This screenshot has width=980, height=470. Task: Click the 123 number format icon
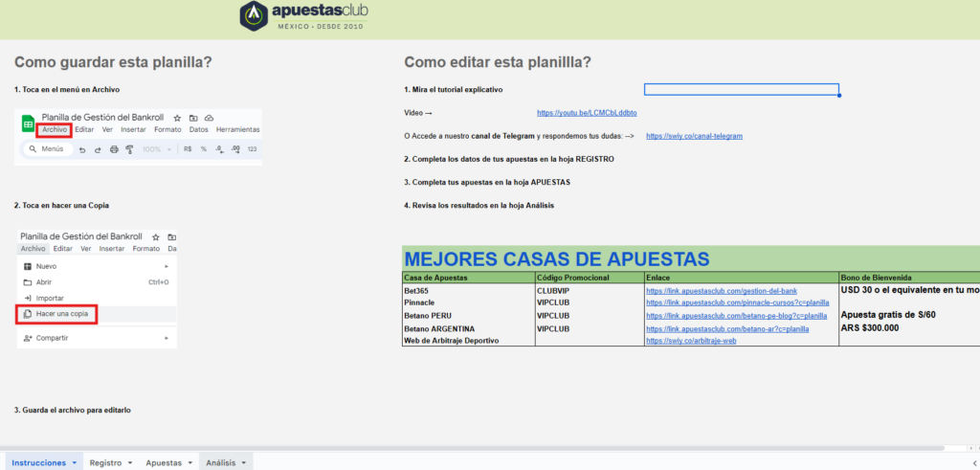pyautogui.click(x=252, y=149)
